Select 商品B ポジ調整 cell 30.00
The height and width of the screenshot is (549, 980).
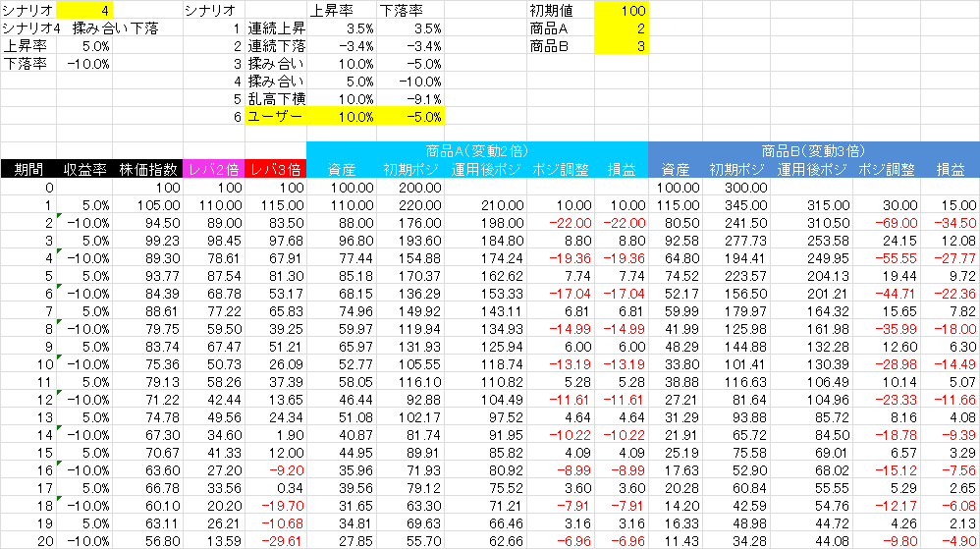point(887,205)
